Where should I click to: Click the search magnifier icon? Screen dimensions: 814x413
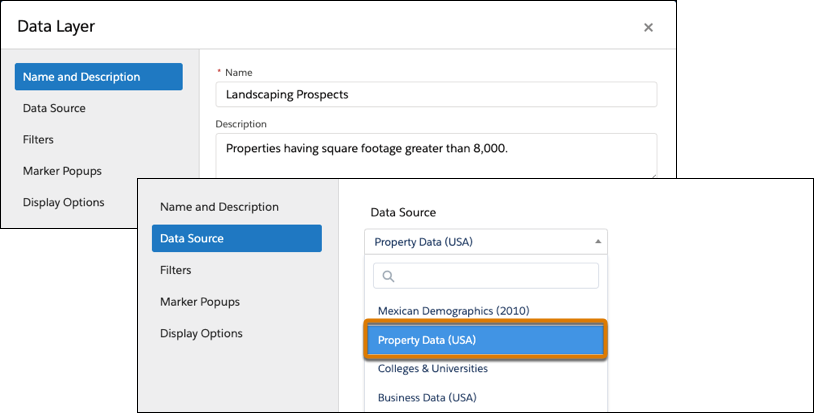click(388, 277)
